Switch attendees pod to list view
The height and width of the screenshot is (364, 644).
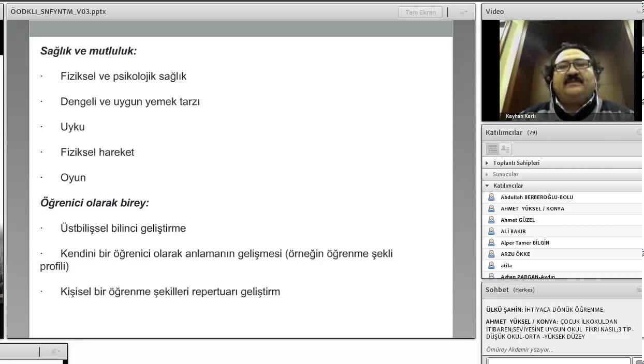[x=492, y=149]
